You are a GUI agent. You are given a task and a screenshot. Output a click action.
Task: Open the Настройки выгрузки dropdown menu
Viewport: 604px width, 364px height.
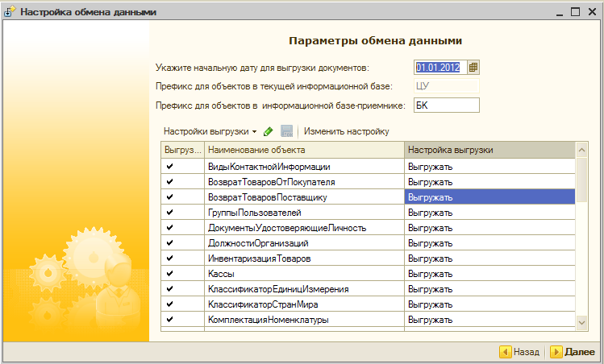210,131
